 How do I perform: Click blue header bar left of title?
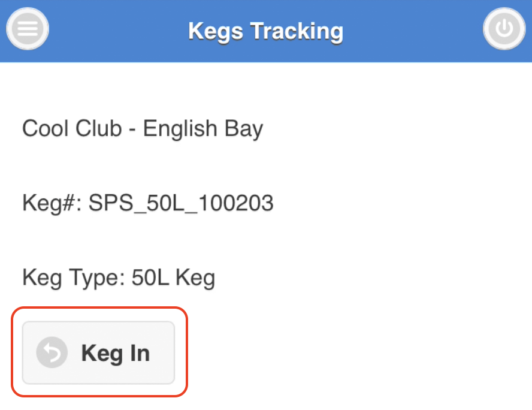point(114,30)
